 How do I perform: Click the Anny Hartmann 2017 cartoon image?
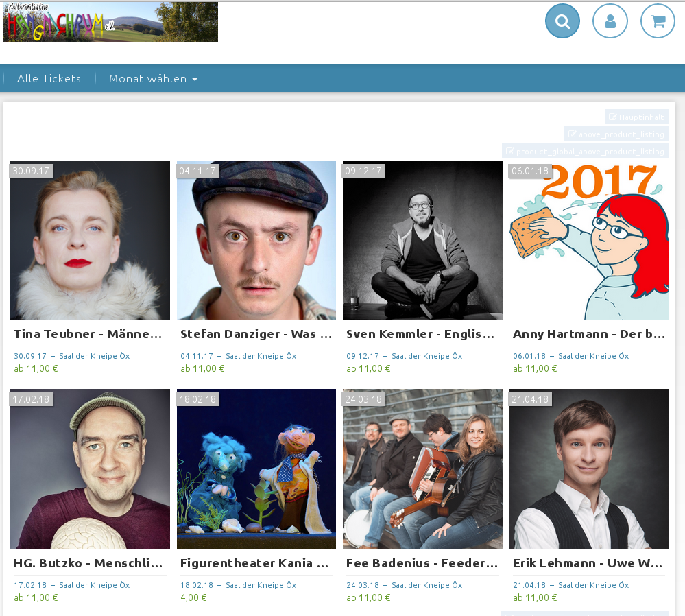pos(588,240)
